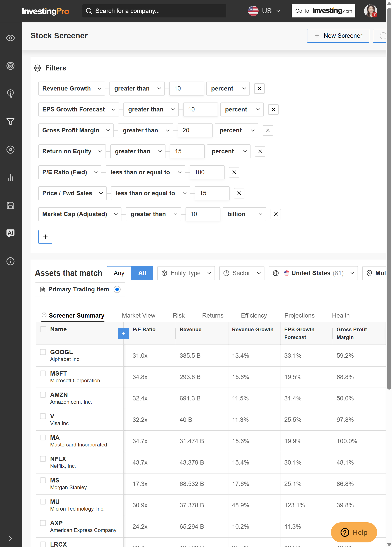Open the bar chart sidebar icon
Screen dimensions: 392x547
tap(10, 178)
